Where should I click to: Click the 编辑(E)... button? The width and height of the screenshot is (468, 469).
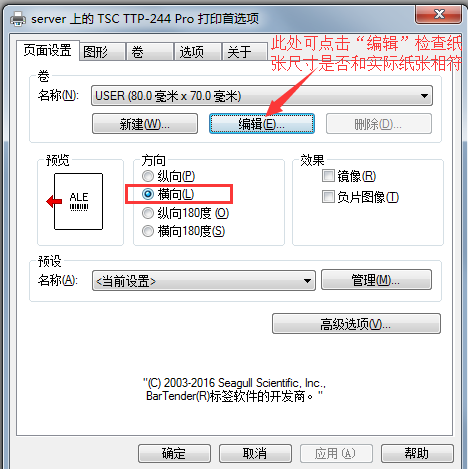(262, 124)
